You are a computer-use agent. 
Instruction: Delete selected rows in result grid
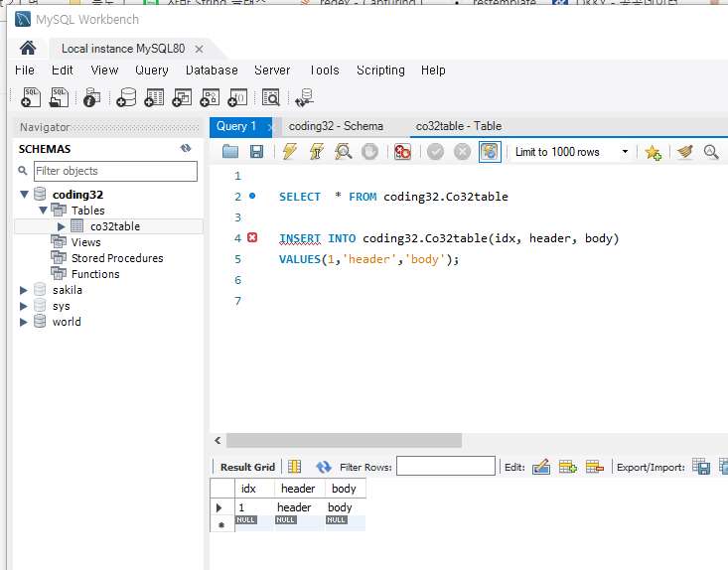[595, 467]
